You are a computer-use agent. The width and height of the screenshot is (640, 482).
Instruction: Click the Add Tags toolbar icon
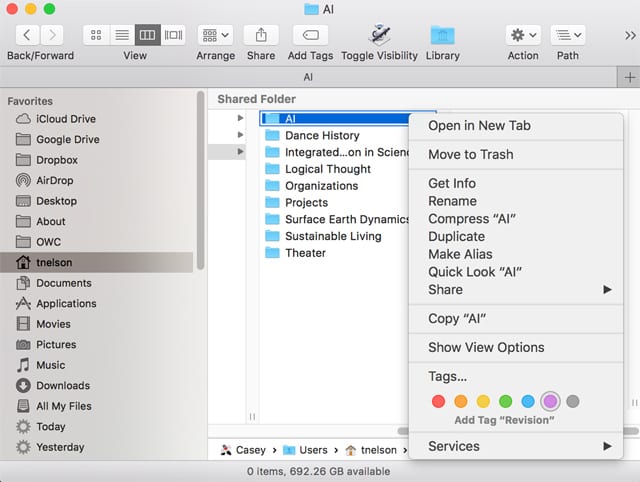point(311,35)
